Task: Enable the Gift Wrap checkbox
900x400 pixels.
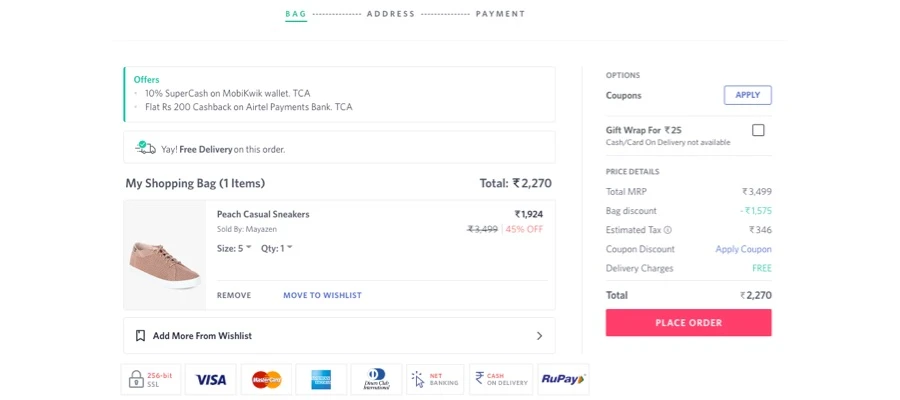Action: (x=758, y=130)
